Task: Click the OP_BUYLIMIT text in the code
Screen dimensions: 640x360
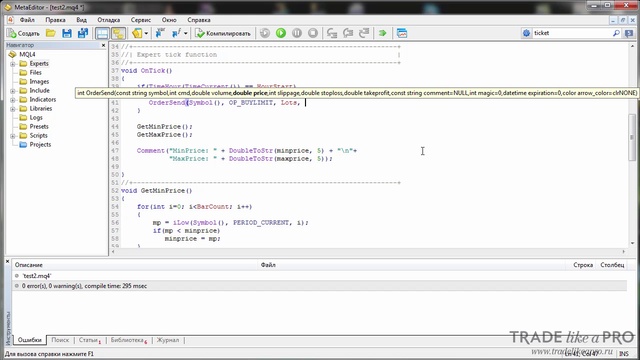Action: pos(250,102)
